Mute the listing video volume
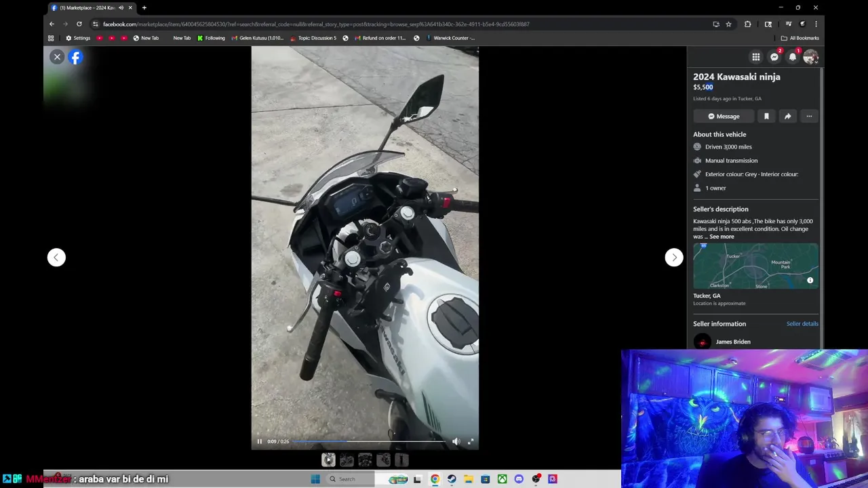The width and height of the screenshot is (868, 488). [456, 441]
